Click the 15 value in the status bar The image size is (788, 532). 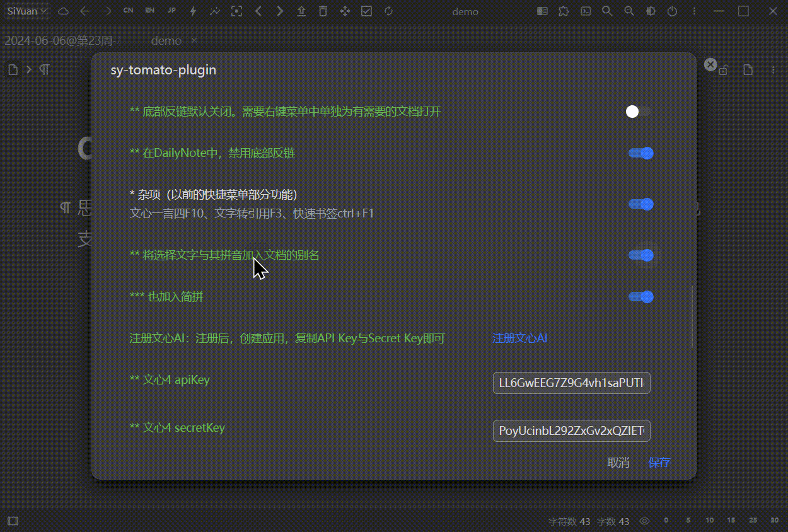(731, 521)
